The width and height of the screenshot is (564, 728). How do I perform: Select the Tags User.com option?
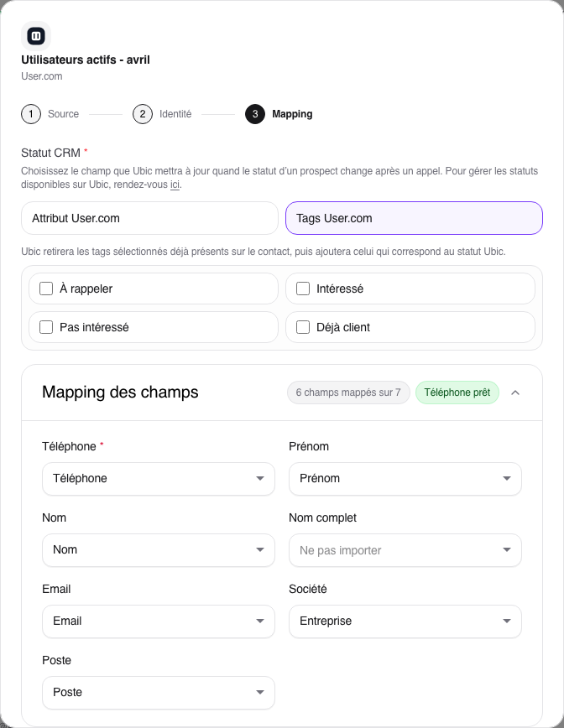[414, 218]
